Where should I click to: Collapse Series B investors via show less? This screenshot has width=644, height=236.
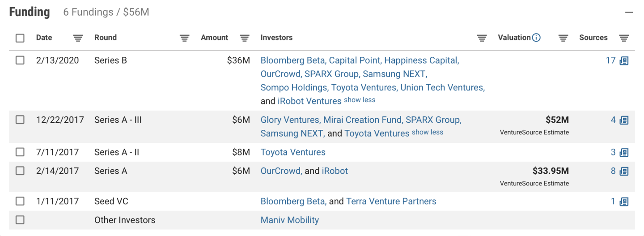tap(360, 100)
